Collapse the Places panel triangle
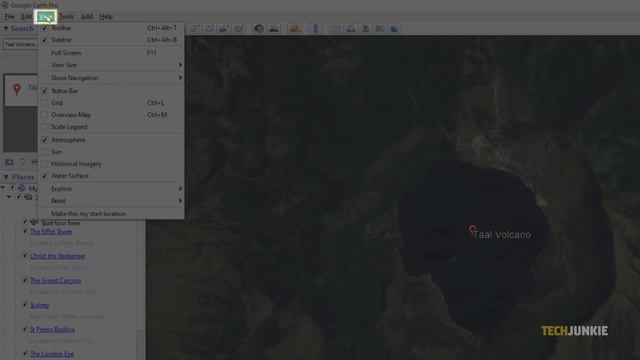 [x=6, y=177]
